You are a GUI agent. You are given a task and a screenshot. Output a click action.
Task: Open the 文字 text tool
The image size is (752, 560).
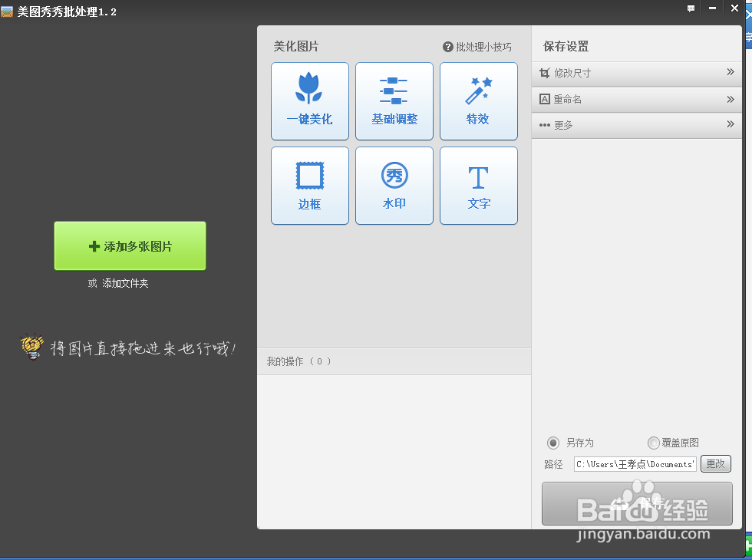click(478, 185)
